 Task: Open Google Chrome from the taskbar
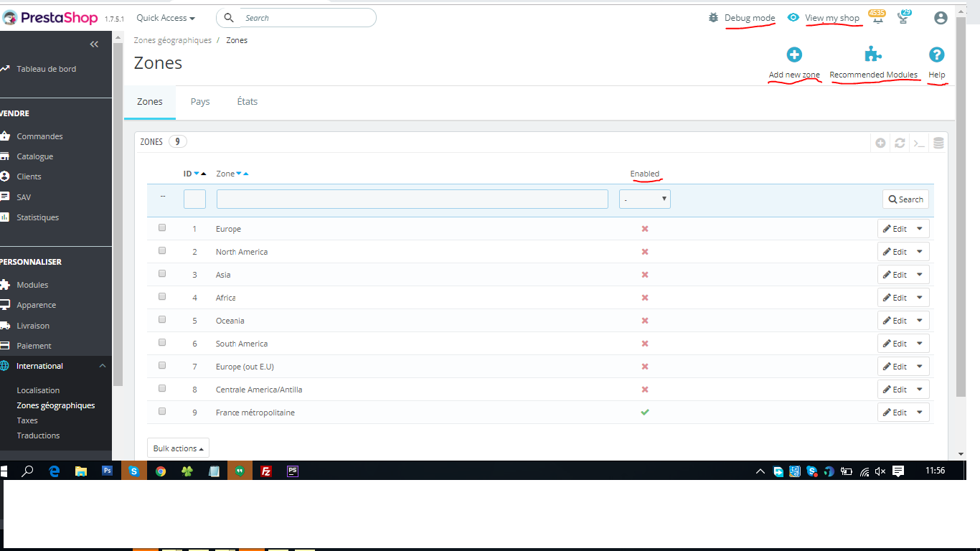(x=161, y=471)
